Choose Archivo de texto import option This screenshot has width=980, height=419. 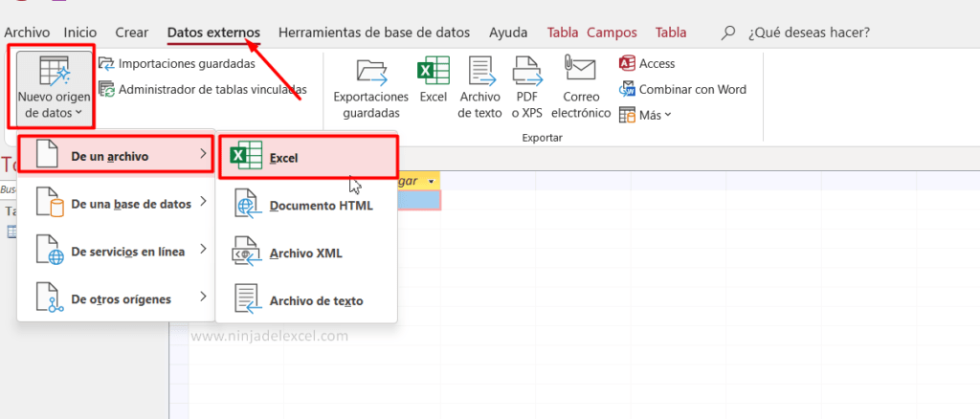[306, 300]
